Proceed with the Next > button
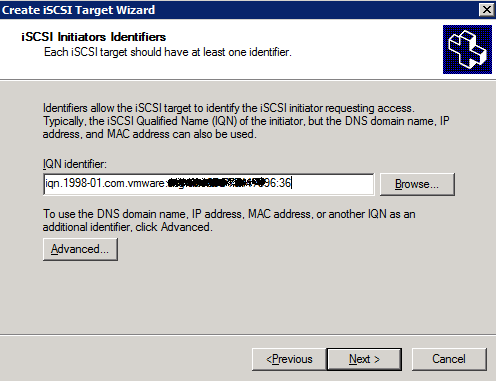The image size is (496, 381). click(x=364, y=359)
